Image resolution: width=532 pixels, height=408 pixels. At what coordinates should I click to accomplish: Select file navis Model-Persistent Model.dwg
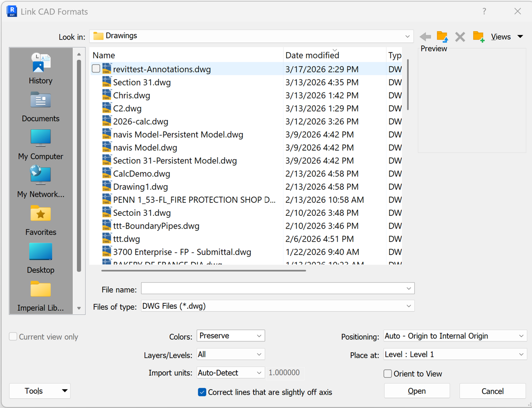click(x=178, y=135)
